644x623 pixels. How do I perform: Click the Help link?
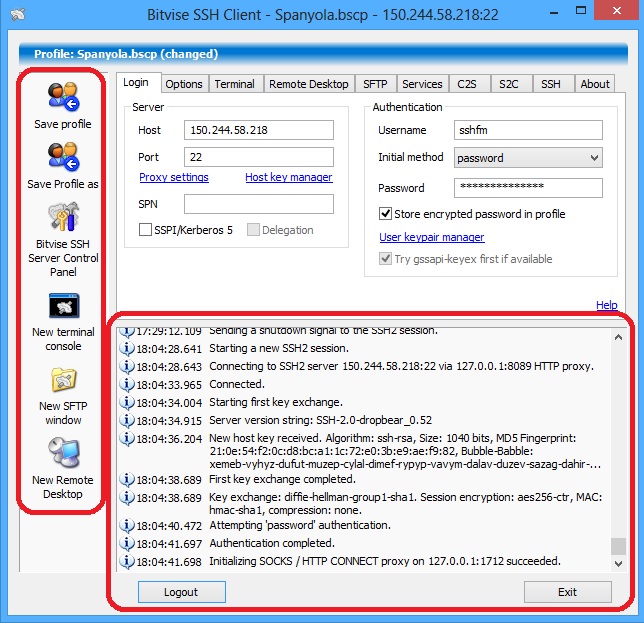coord(607,305)
